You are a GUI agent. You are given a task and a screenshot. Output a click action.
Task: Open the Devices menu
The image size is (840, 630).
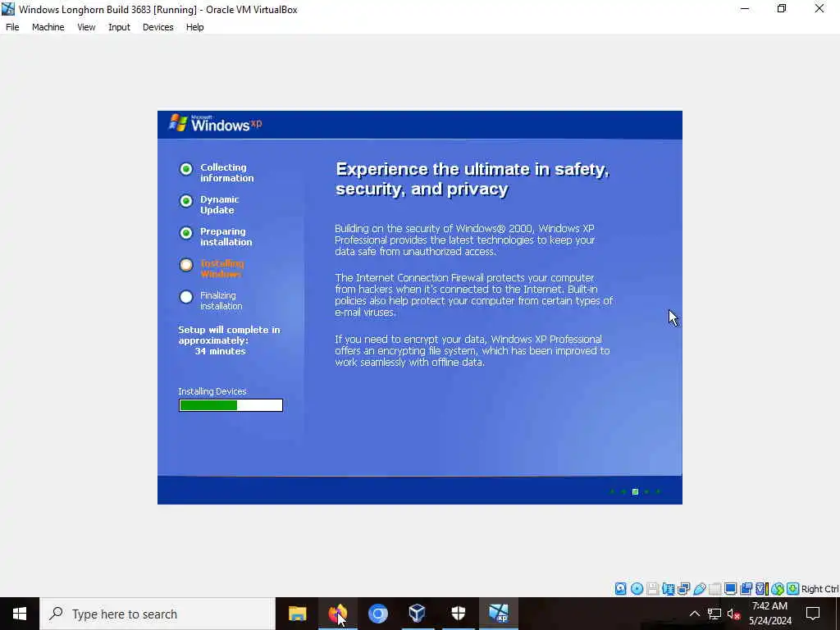tap(158, 27)
